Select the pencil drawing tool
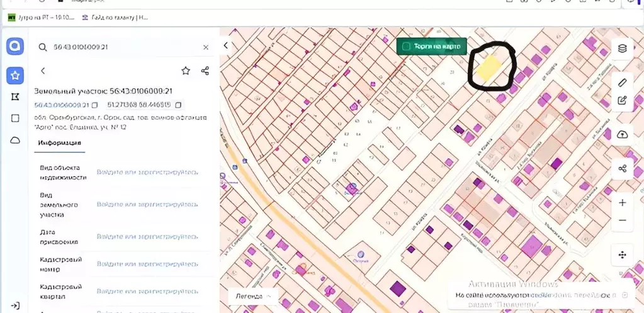644x313 pixels. point(622,82)
